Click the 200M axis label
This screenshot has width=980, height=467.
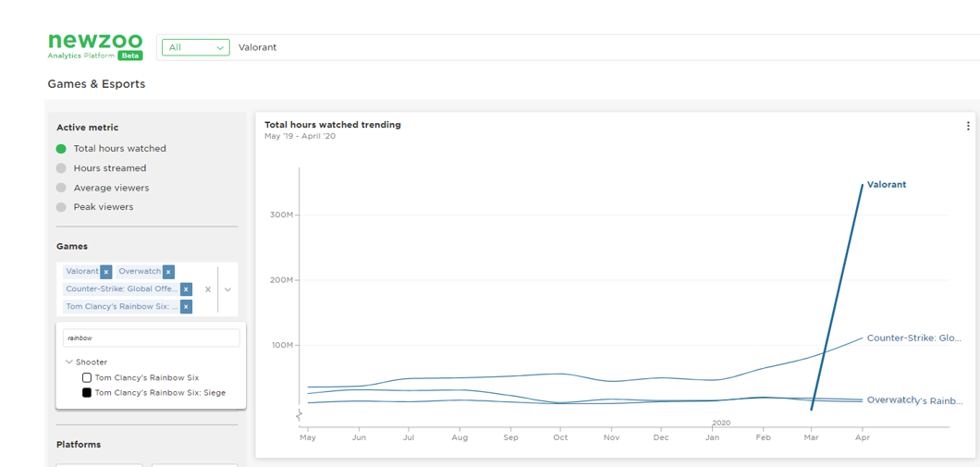coord(281,279)
